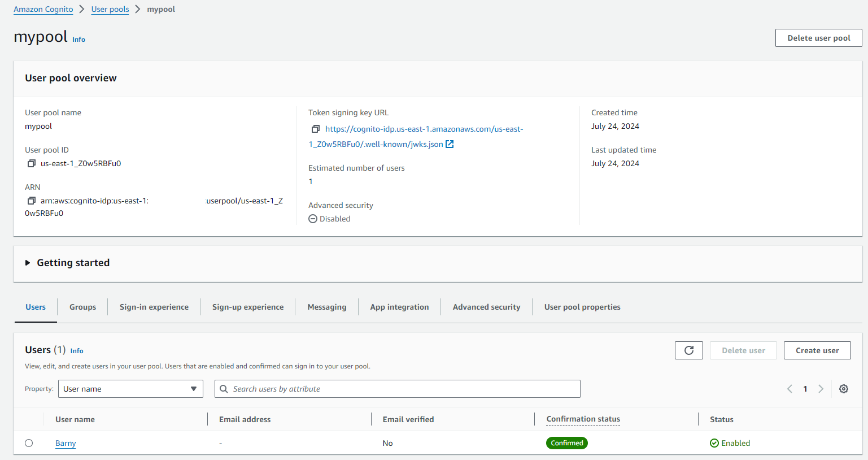The height and width of the screenshot is (460, 868).
Task: Click the mypool breadcrumb text
Action: point(161,9)
